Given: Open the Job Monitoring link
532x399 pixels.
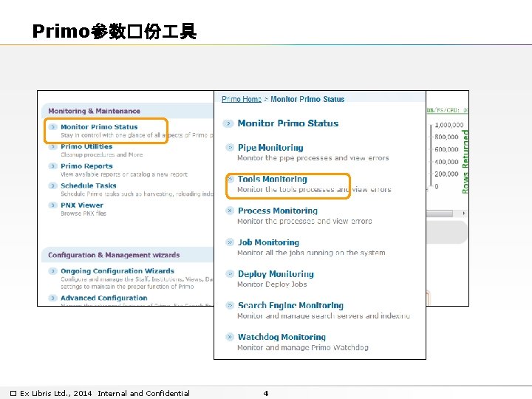Looking at the screenshot, I should click(x=268, y=242).
